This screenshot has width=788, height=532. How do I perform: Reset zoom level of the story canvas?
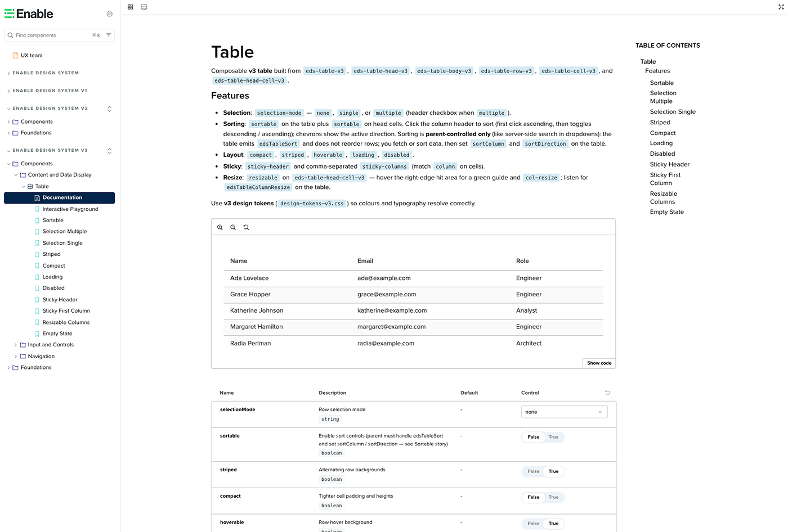[246, 227]
